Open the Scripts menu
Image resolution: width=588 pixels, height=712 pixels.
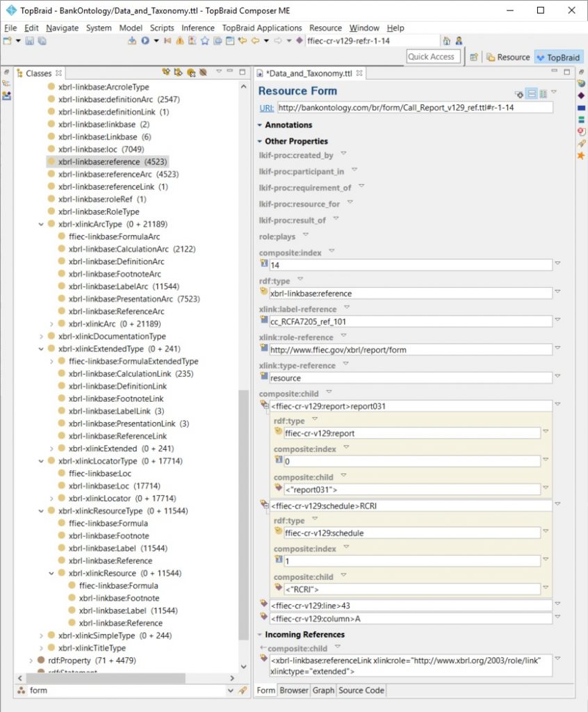162,28
